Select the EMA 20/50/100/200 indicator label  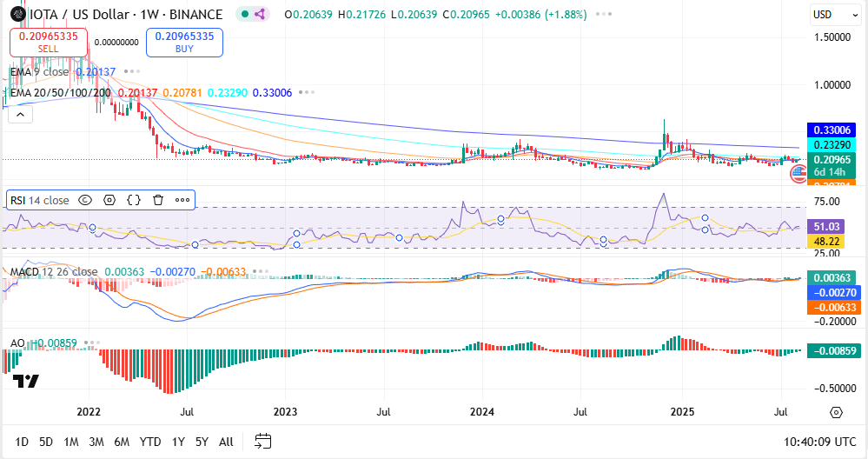point(60,92)
